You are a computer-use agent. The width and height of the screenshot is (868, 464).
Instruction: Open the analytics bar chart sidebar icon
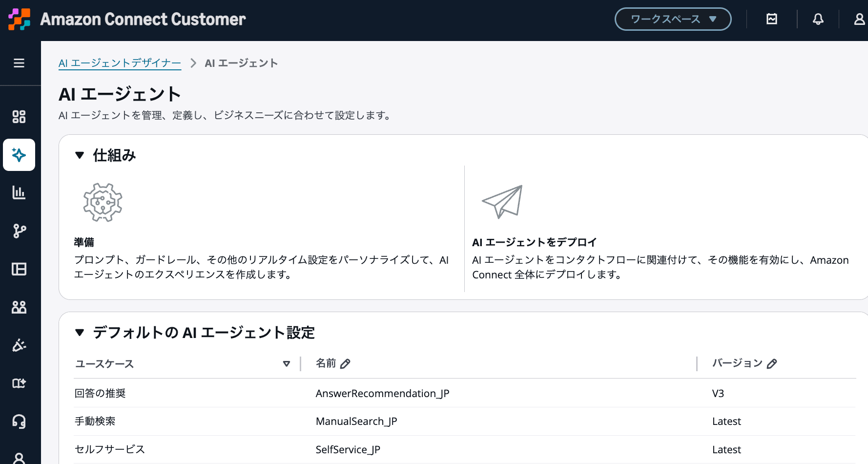coord(19,192)
